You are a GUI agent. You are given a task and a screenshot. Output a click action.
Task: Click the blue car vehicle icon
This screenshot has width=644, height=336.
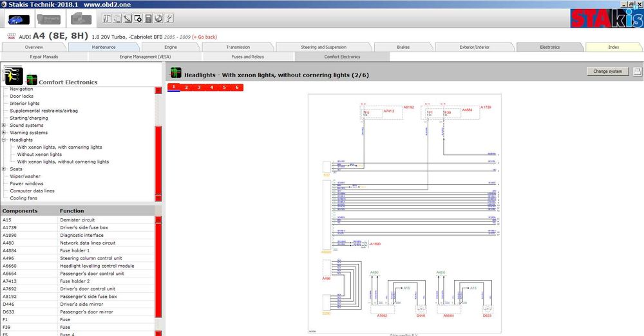point(19,19)
